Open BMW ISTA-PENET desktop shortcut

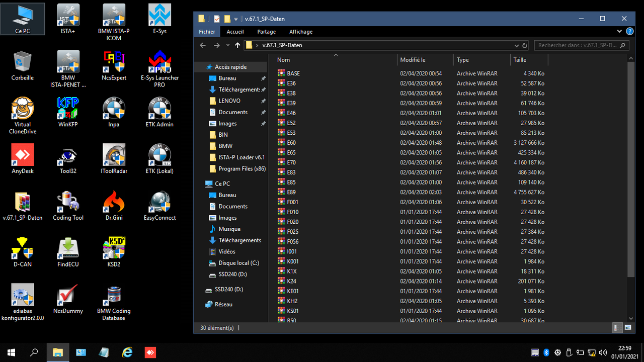pyautogui.click(x=68, y=69)
